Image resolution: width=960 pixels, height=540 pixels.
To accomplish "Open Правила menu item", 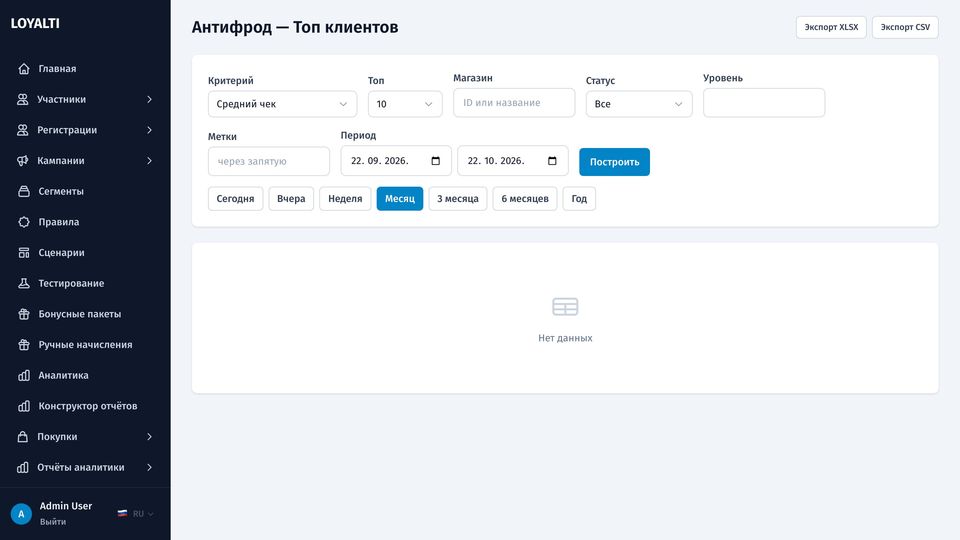I will click(85, 222).
